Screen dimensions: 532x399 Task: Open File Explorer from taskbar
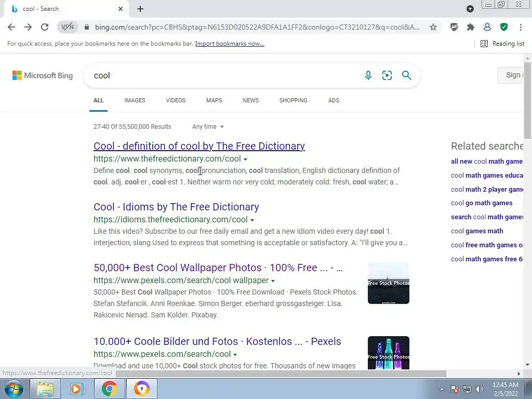[x=45, y=389]
